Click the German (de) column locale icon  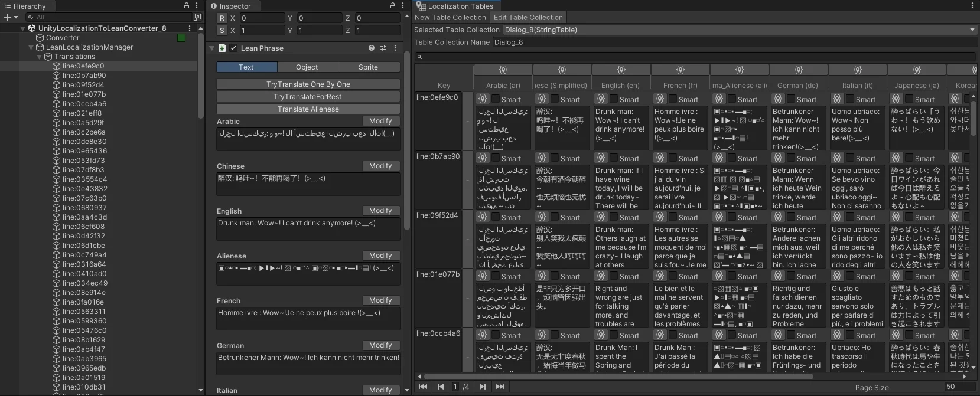799,70
